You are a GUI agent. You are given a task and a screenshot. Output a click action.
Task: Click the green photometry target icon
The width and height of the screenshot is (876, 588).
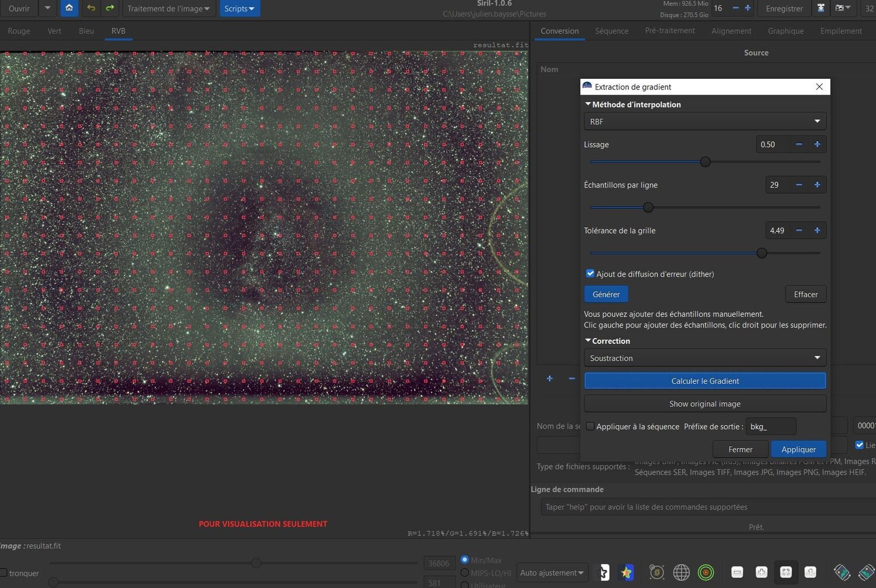705,572
